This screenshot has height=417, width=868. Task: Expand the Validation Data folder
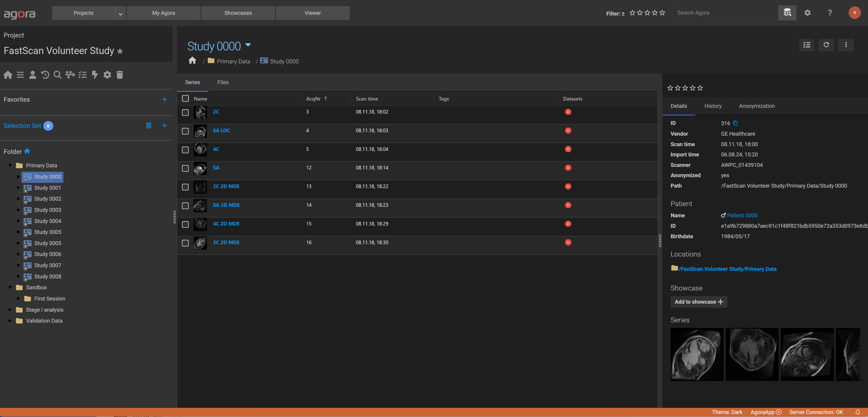[x=10, y=321]
